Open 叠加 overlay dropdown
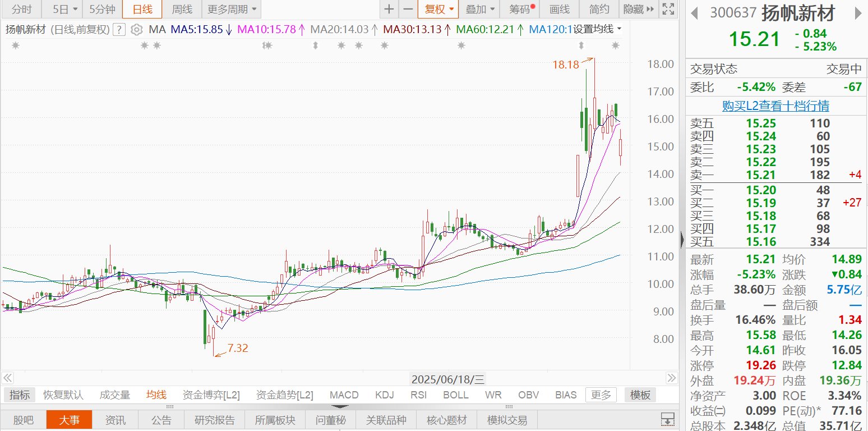This screenshot has width=868, height=431. coord(480,9)
